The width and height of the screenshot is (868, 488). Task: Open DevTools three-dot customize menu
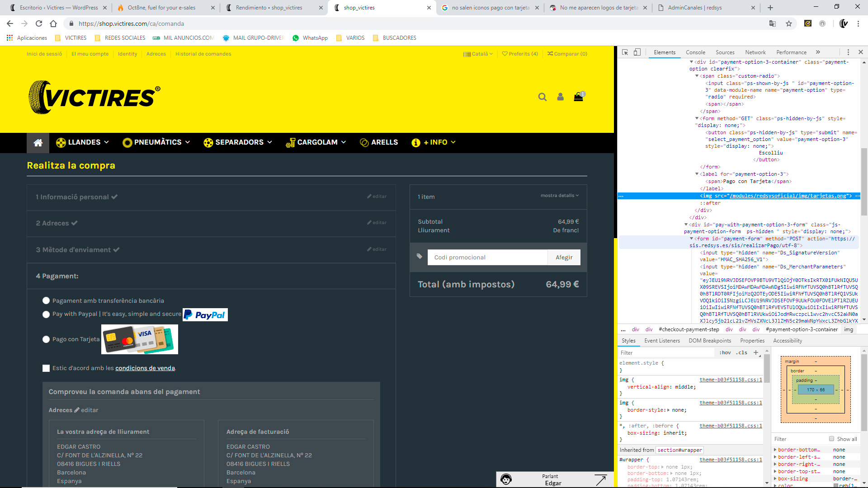click(x=848, y=52)
